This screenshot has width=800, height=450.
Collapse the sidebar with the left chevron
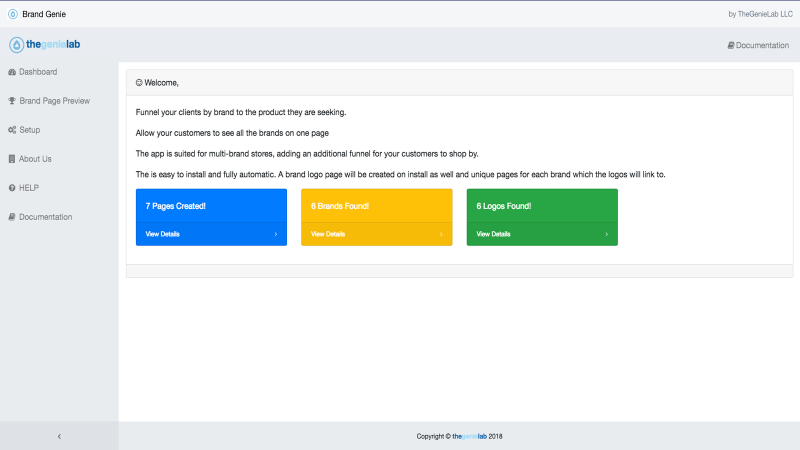pyautogui.click(x=59, y=436)
